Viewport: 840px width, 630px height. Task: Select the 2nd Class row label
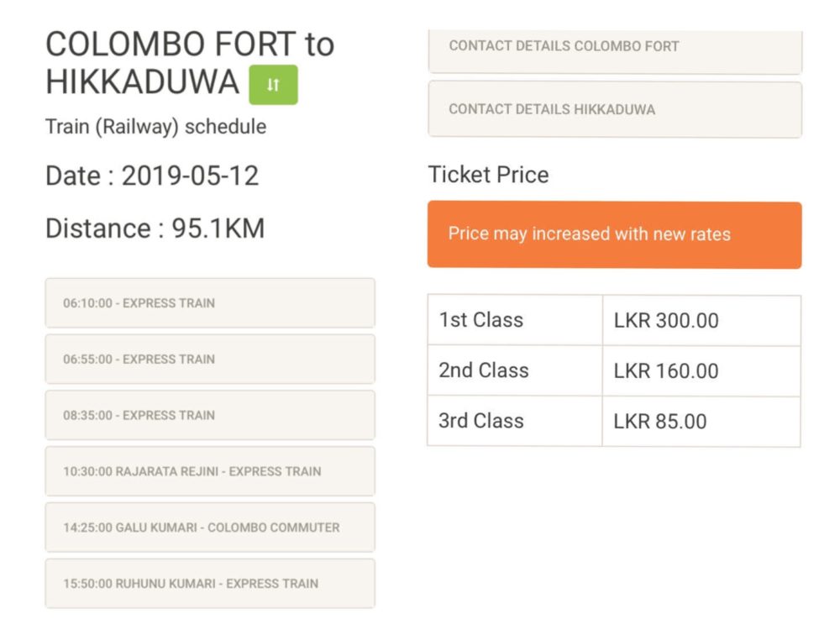[x=484, y=370]
